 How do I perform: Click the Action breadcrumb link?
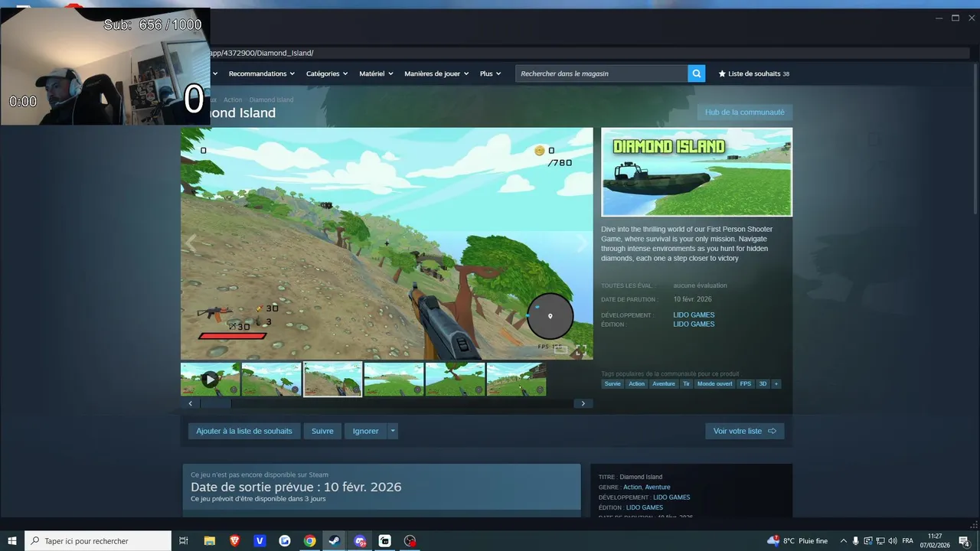pyautogui.click(x=233, y=99)
